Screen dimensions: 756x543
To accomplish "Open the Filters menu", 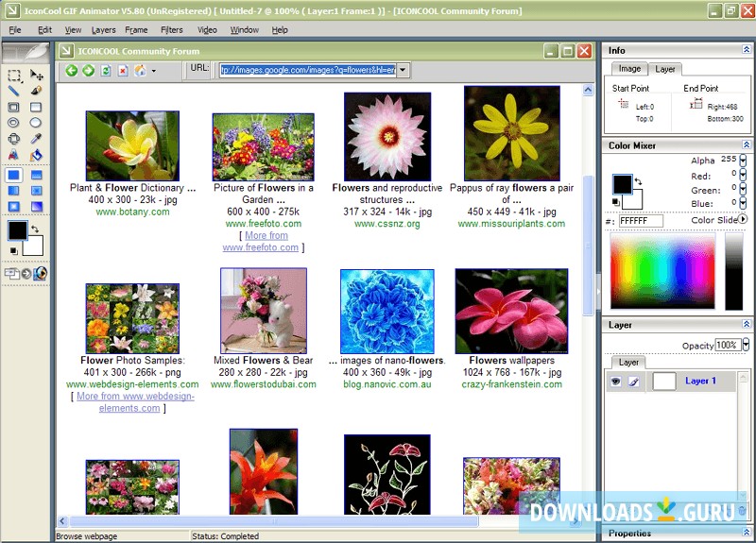I will coord(172,30).
